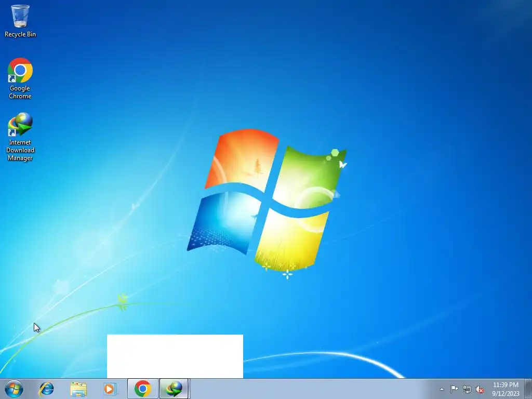Launch Internet Explorer from the taskbar
The image size is (532, 399).
click(x=46, y=389)
